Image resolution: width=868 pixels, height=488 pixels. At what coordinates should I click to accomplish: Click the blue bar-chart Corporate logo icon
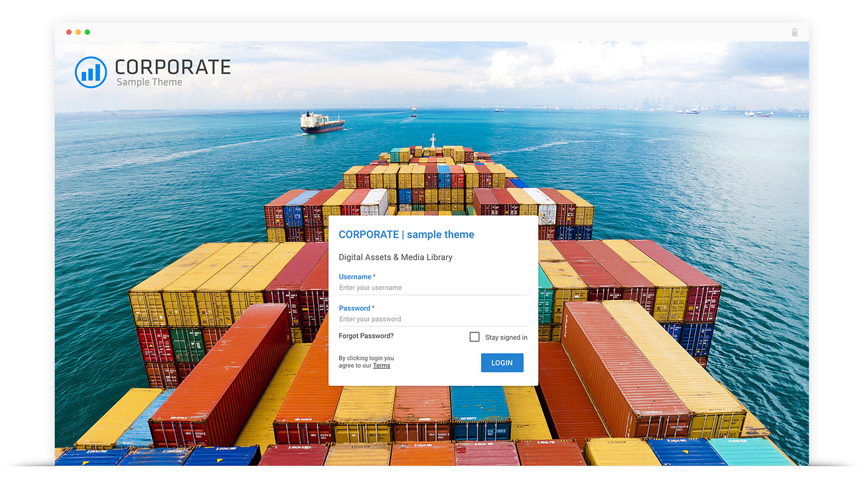[x=91, y=72]
